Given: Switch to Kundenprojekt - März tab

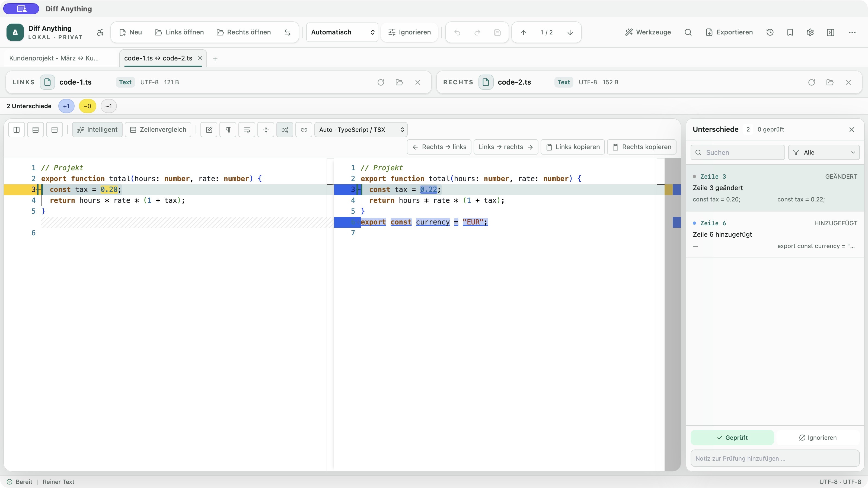Looking at the screenshot, I should tap(54, 58).
